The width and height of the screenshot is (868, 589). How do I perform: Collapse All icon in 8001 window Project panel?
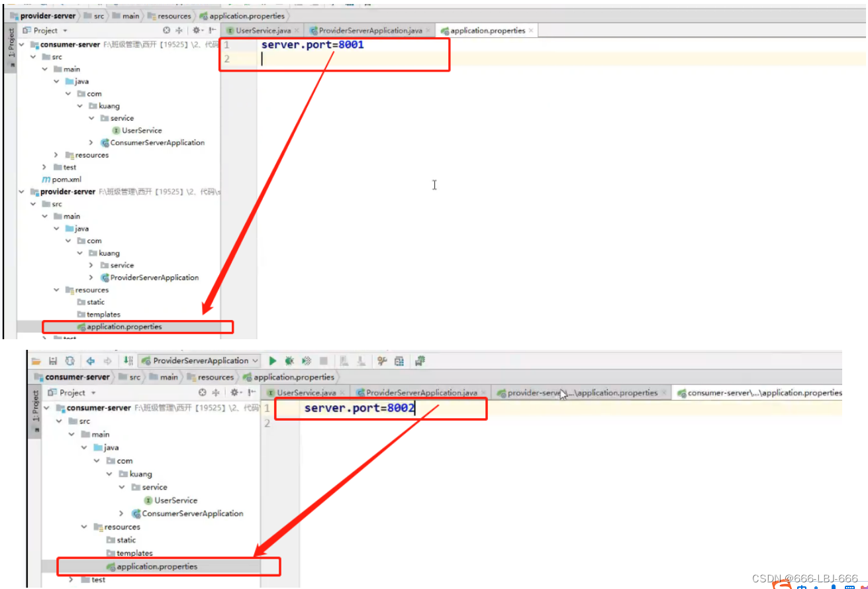point(180,30)
